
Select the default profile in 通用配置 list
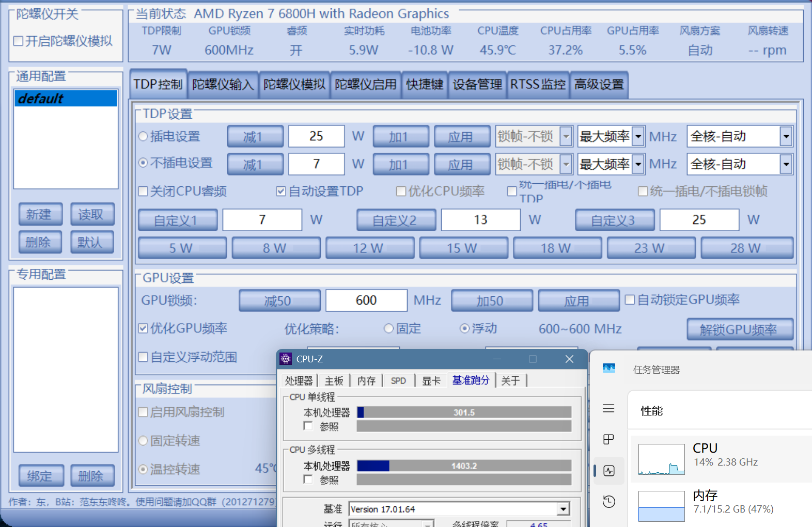(66, 98)
